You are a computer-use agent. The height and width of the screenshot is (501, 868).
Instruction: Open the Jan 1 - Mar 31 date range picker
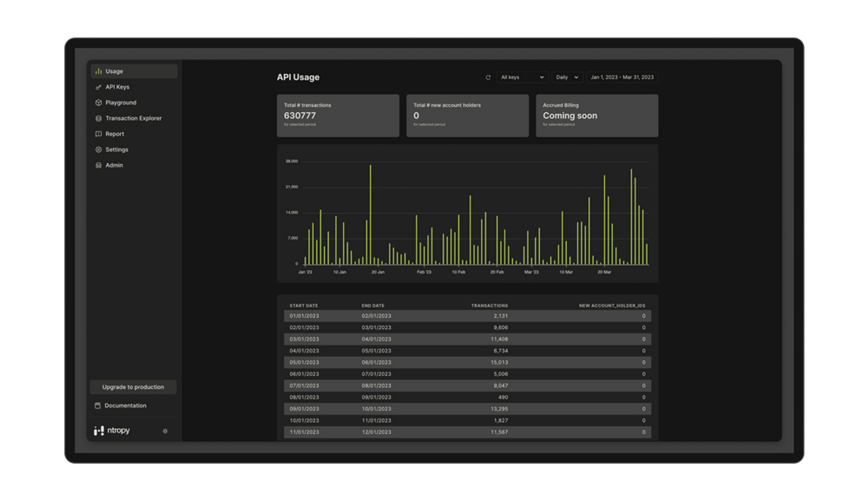[x=622, y=77]
